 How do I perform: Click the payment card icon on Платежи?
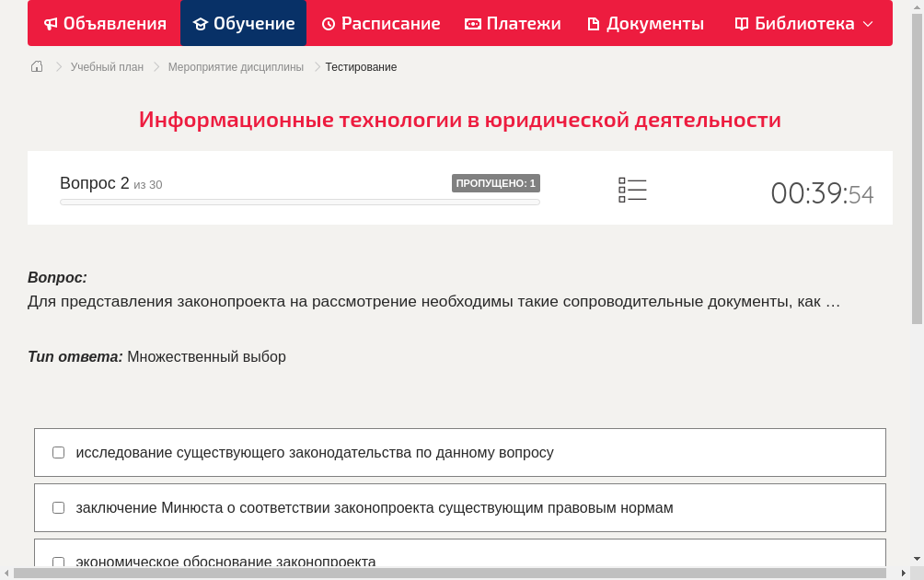tap(470, 23)
